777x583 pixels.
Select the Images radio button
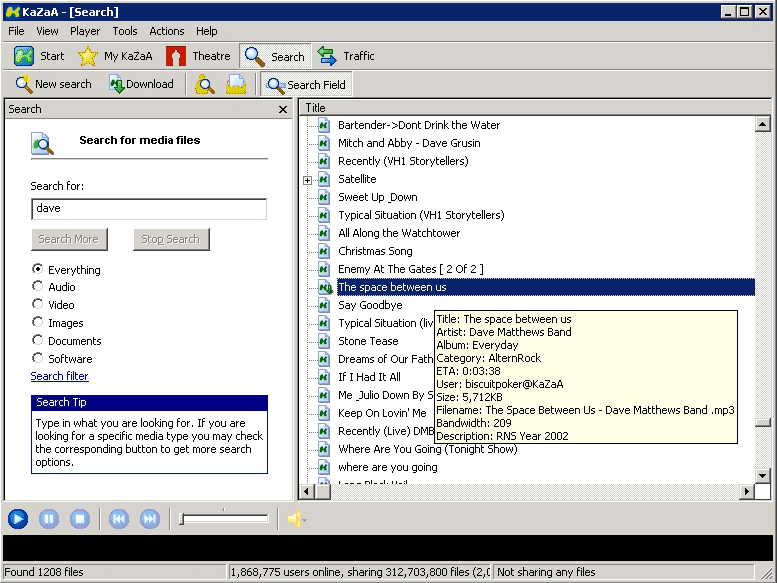click(x=37, y=322)
